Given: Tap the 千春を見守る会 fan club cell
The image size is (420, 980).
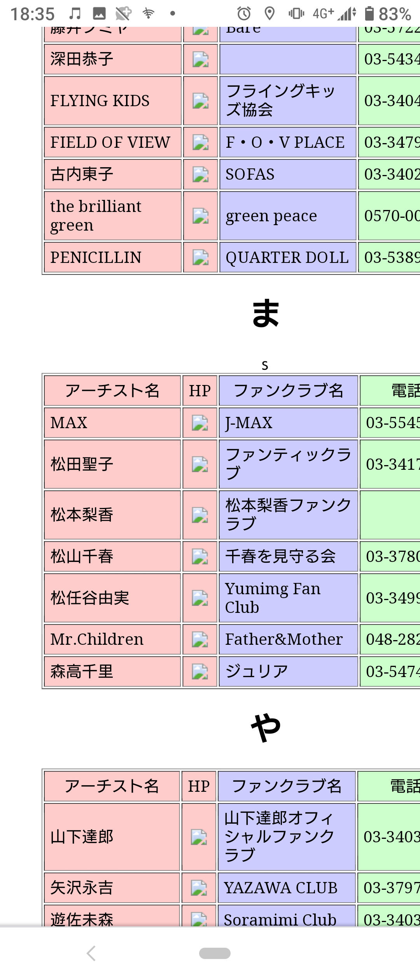Looking at the screenshot, I should 288,556.
